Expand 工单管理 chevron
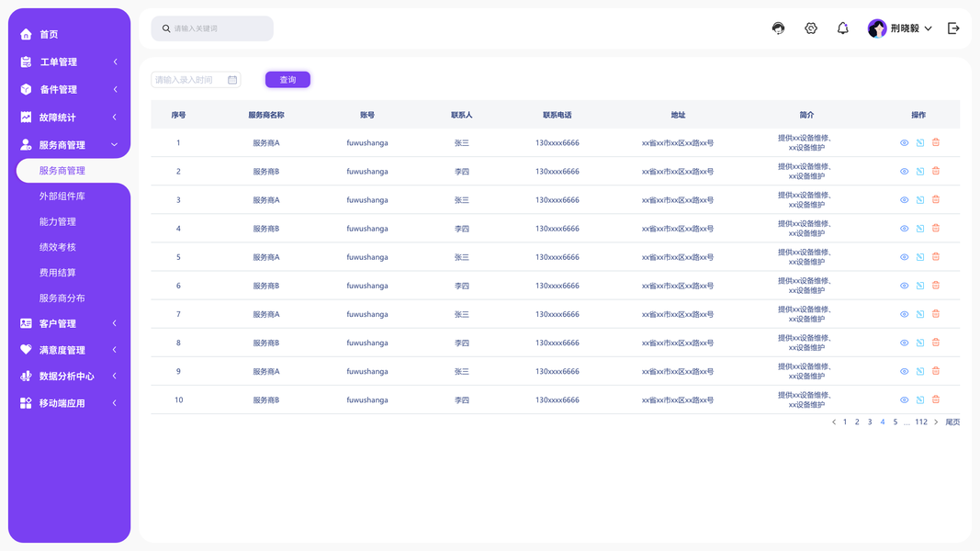The height and width of the screenshot is (551, 980). coord(115,62)
